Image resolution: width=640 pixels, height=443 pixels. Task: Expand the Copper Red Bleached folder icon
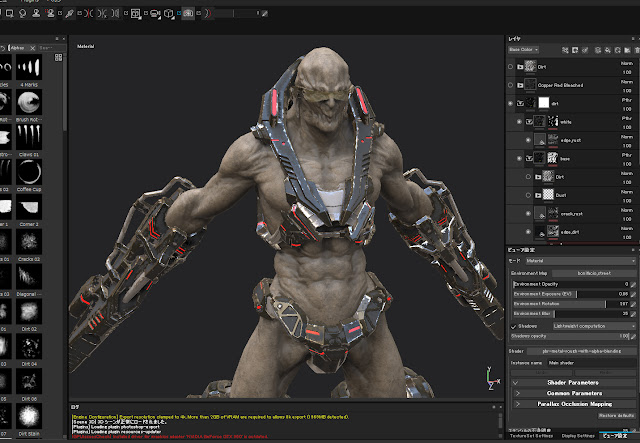(x=520, y=85)
